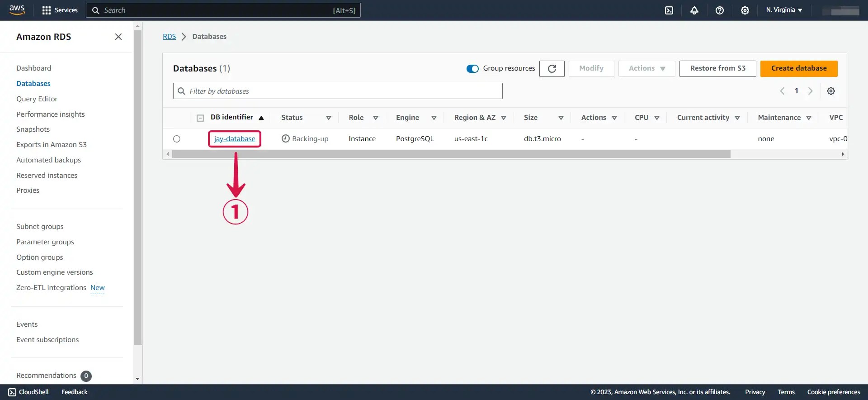Open table preferences gear icon
The image size is (868, 400).
pyautogui.click(x=831, y=91)
